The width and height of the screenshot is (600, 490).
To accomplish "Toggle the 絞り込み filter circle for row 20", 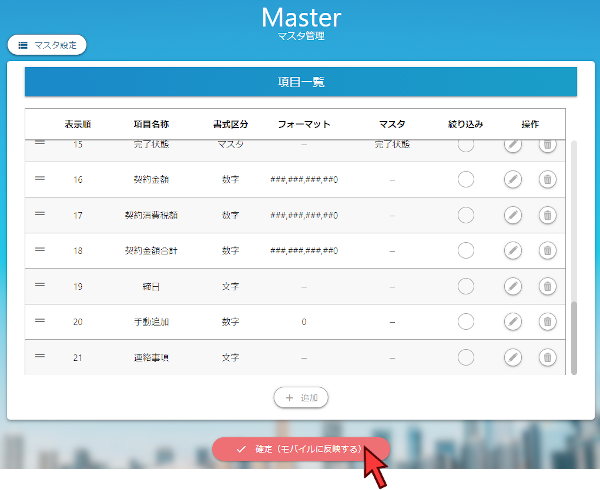I will (465, 322).
